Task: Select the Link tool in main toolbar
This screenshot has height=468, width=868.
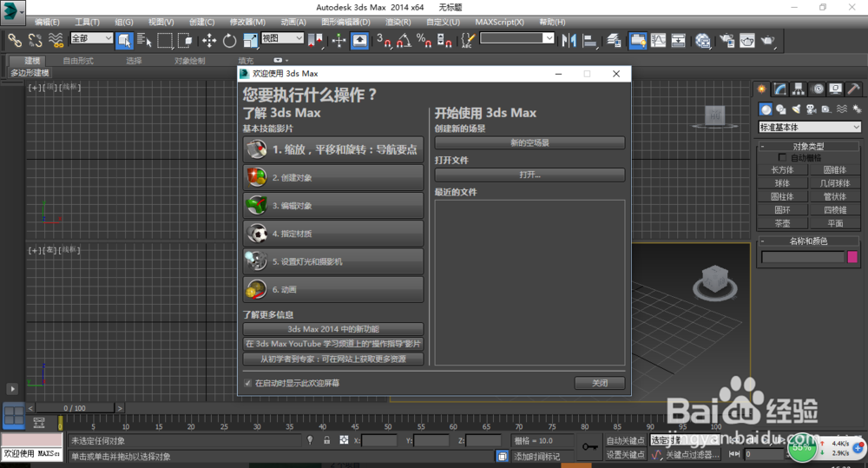Action: (15, 41)
